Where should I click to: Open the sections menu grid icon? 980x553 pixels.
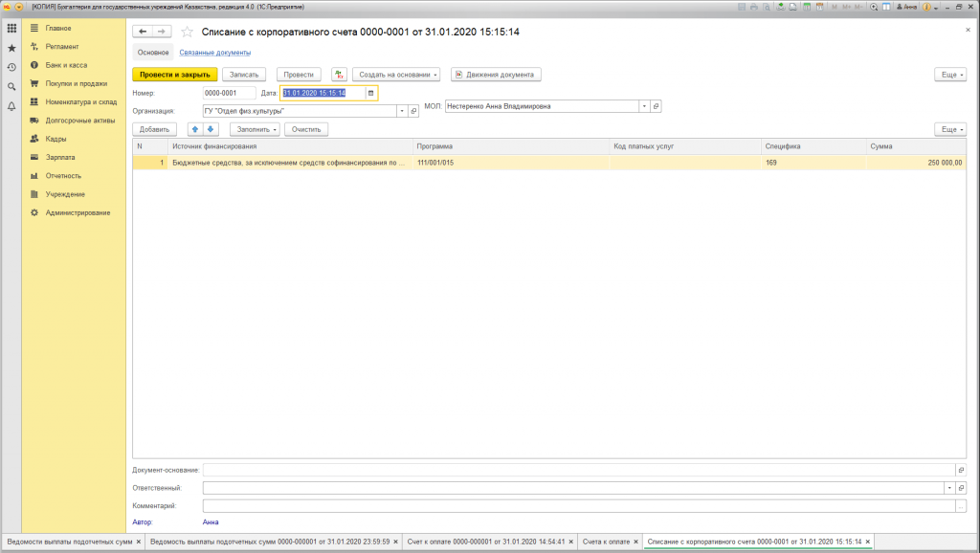pos(11,29)
